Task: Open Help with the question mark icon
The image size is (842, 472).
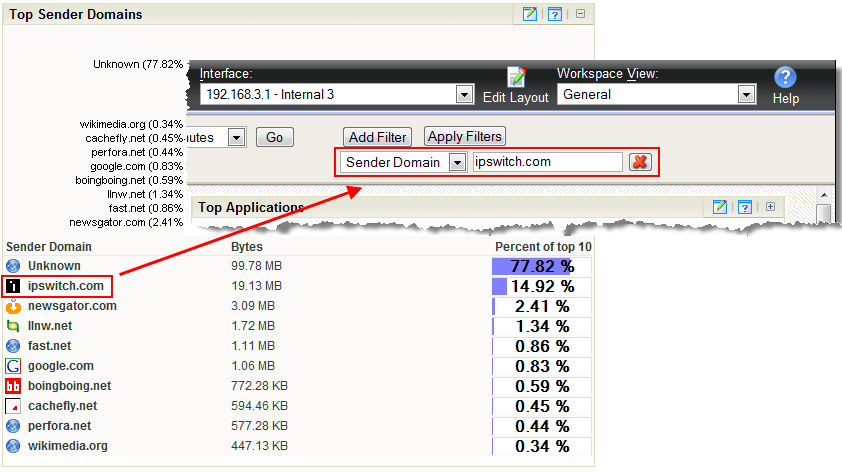Action: (785, 78)
